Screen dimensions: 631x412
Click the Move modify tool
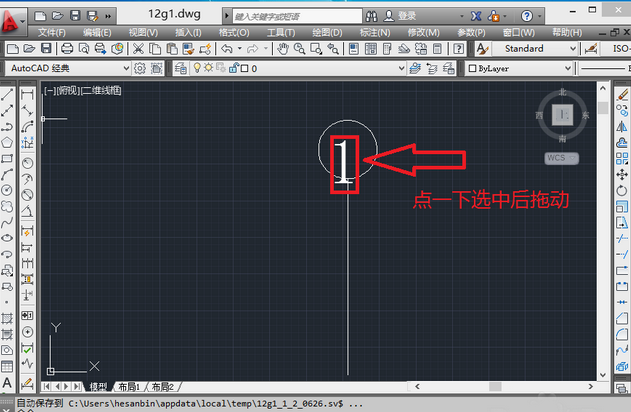pos(622,175)
